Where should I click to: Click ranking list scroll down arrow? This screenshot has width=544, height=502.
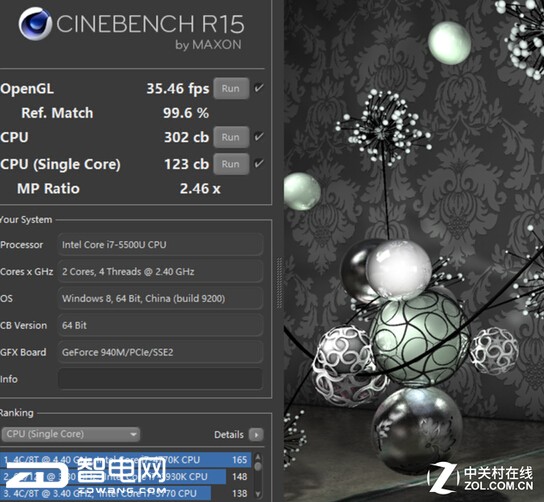(x=258, y=494)
